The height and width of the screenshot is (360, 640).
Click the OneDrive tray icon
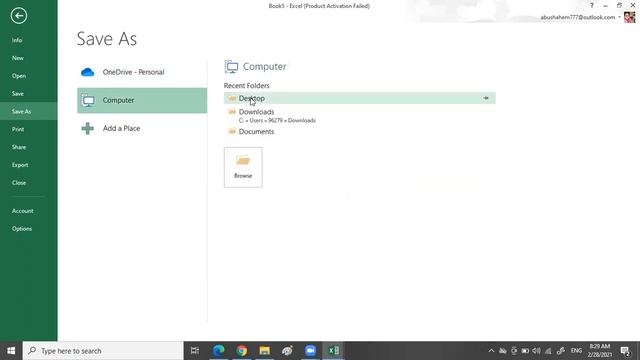tap(502, 351)
